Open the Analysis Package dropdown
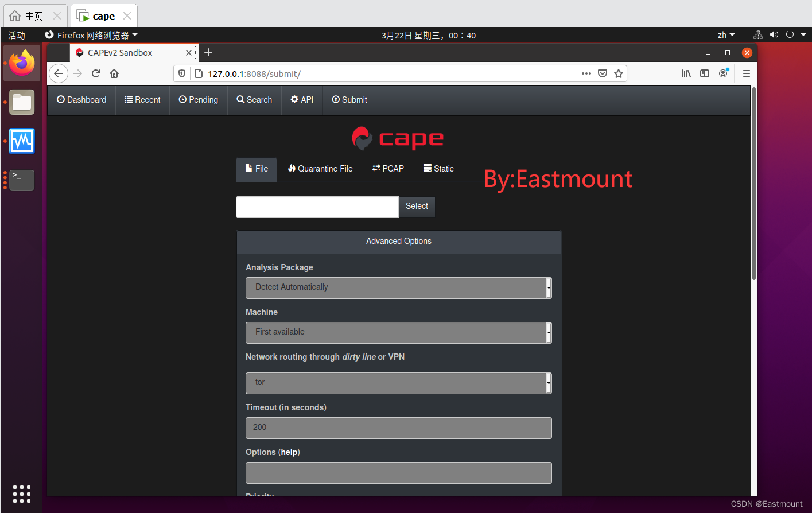 pos(399,287)
